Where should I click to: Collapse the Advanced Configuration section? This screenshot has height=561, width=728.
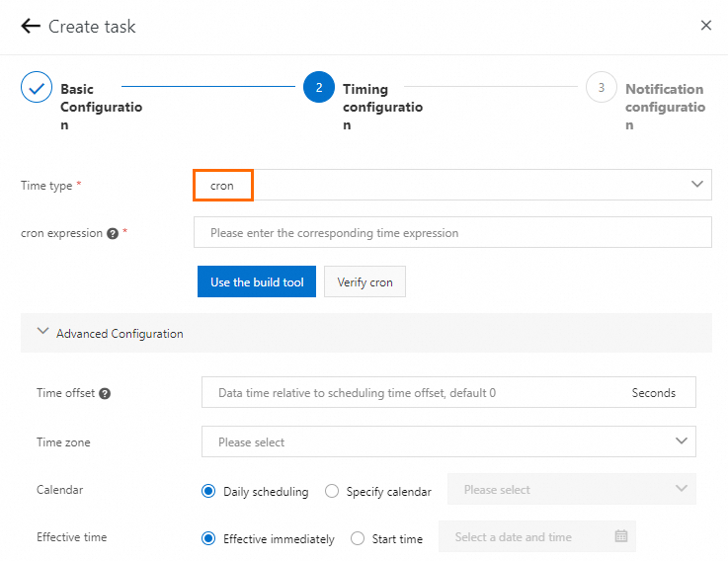[42, 333]
